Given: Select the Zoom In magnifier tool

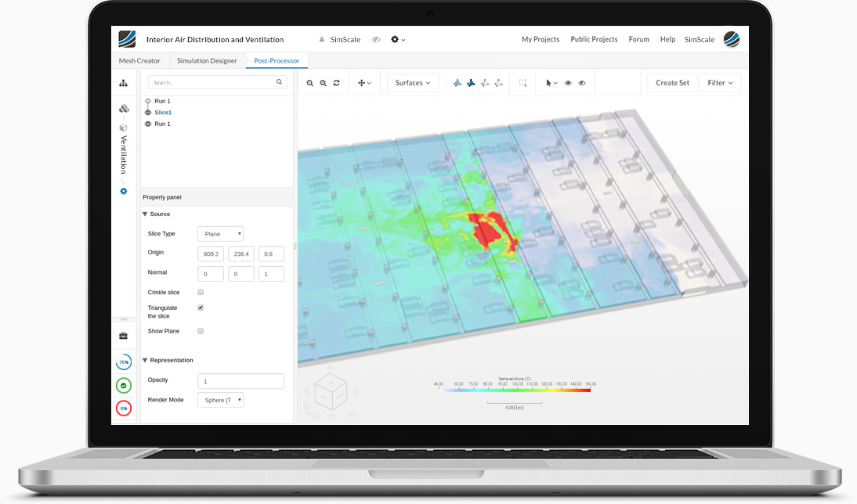Looking at the screenshot, I should point(310,82).
